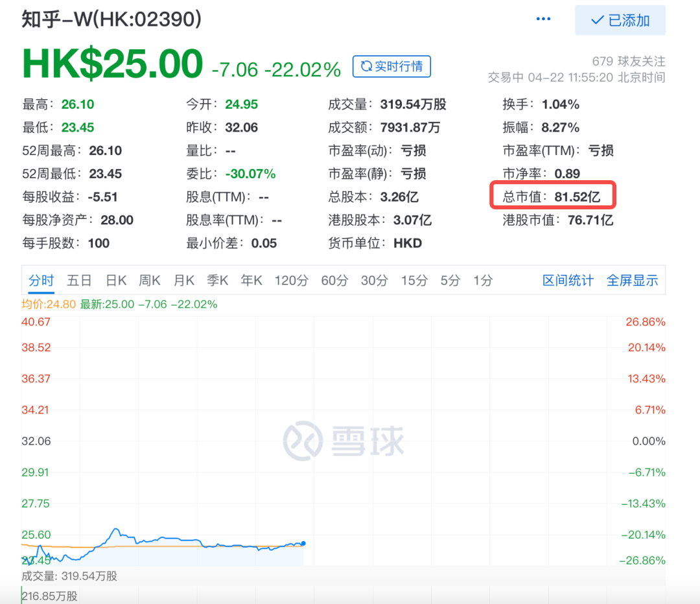This screenshot has height=604, width=700.
Task: Click the 总股本 3.26亿 value
Action: [x=373, y=197]
